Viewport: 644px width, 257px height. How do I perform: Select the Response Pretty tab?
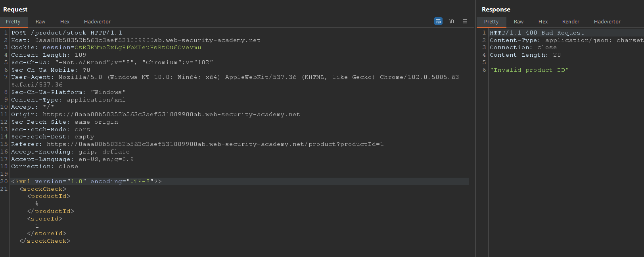[x=491, y=22]
